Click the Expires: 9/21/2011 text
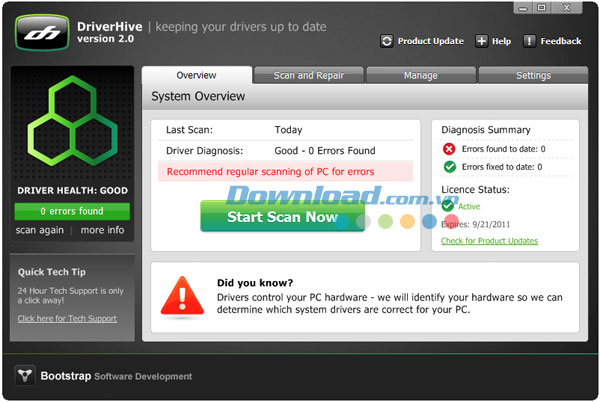 pos(476,224)
